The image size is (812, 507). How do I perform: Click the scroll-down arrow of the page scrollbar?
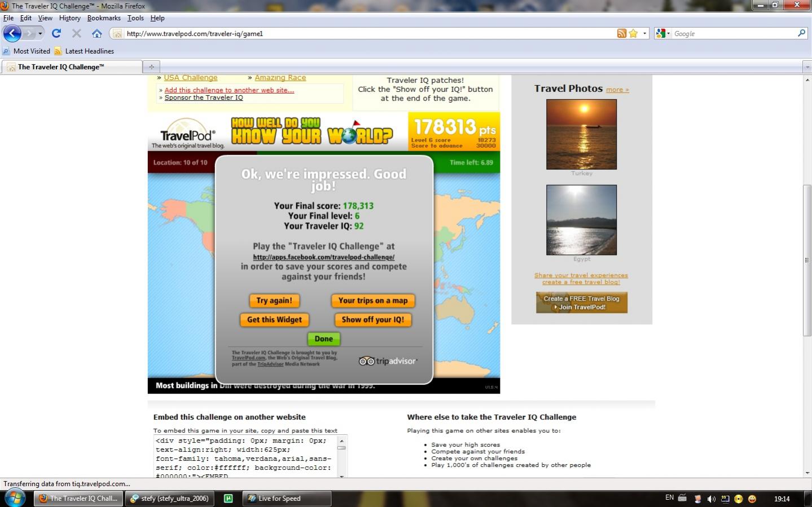pyautogui.click(x=807, y=473)
